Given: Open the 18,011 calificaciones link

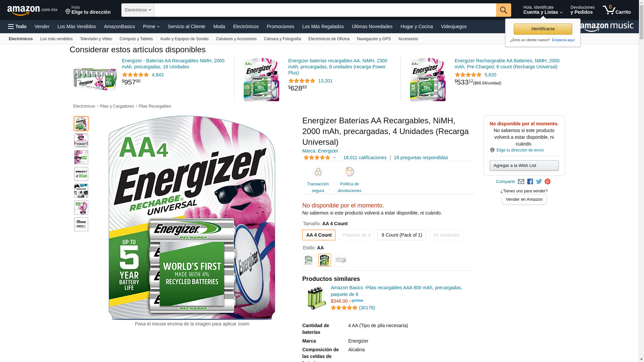Looking at the screenshot, I should tap(365, 158).
